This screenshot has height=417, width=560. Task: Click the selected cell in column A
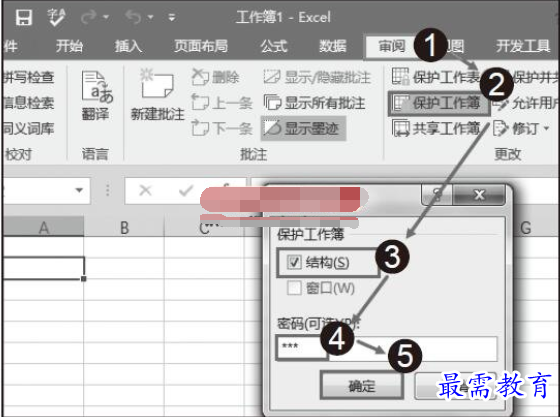point(44,268)
